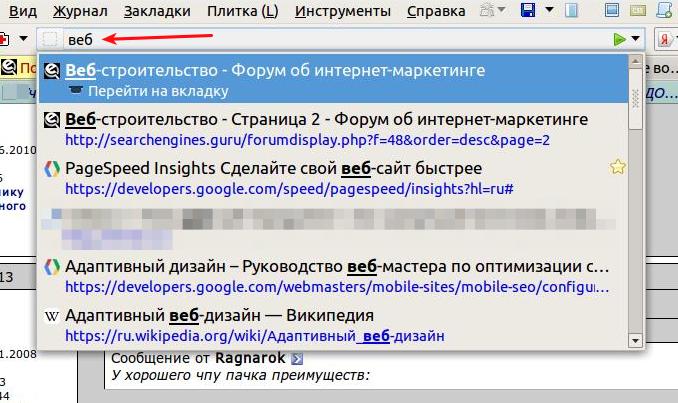Select the Веб-строительство switch-to-tab suggestion
This screenshot has height=403, width=678.
pos(333,79)
